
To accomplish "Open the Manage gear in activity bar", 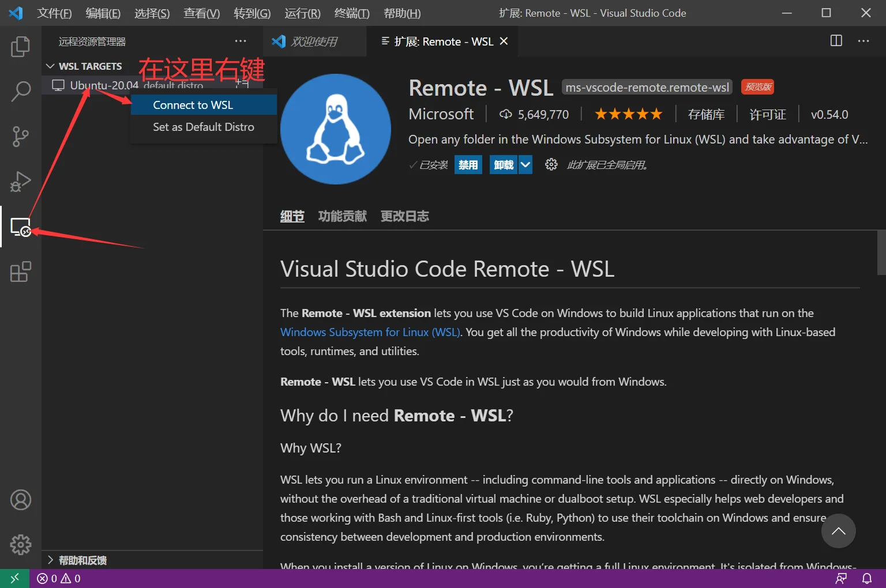I will click(x=20, y=544).
